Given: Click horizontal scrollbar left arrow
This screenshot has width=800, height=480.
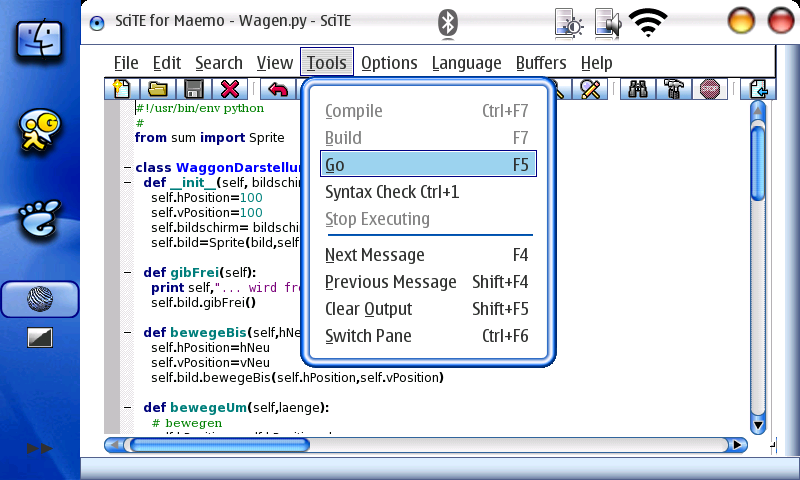Looking at the screenshot, I should point(115,445).
